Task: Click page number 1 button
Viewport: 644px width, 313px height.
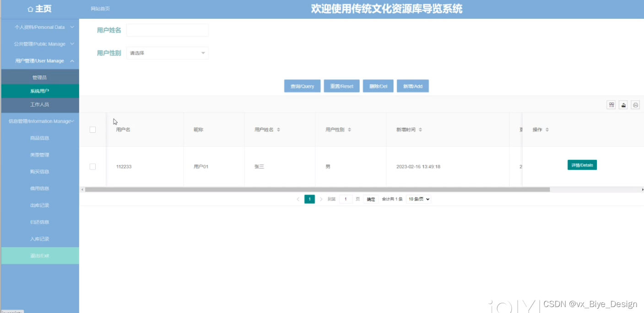Action: [x=309, y=199]
